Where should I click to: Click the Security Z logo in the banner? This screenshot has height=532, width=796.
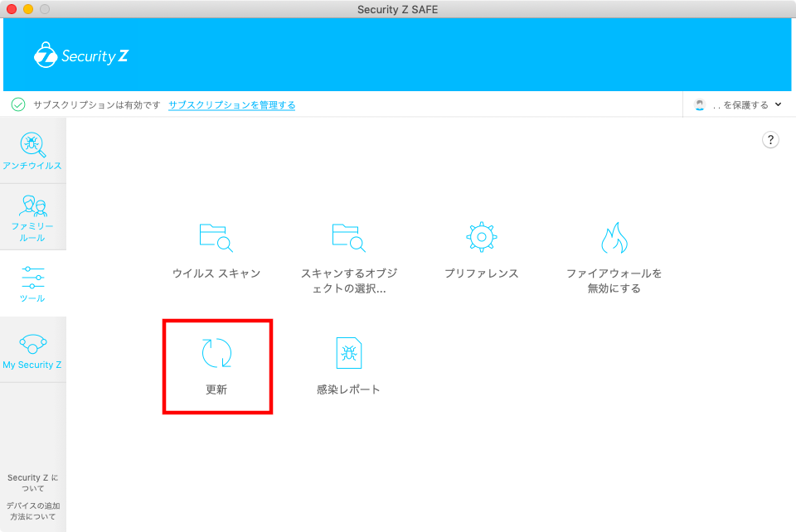click(x=81, y=56)
